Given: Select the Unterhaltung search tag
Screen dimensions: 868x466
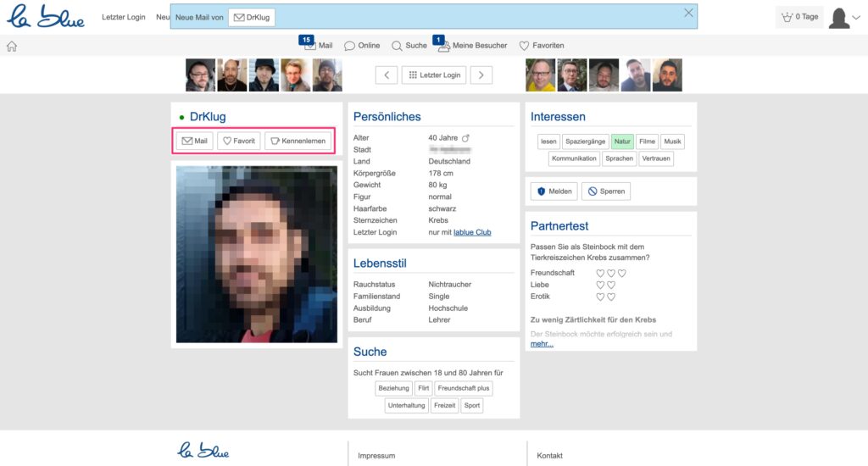Looking at the screenshot, I should [406, 406].
